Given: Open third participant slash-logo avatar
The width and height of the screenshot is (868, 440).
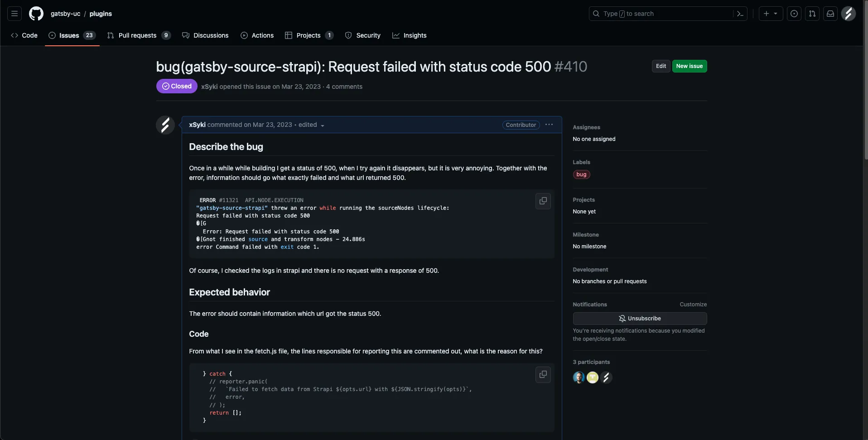Looking at the screenshot, I should pos(606,377).
